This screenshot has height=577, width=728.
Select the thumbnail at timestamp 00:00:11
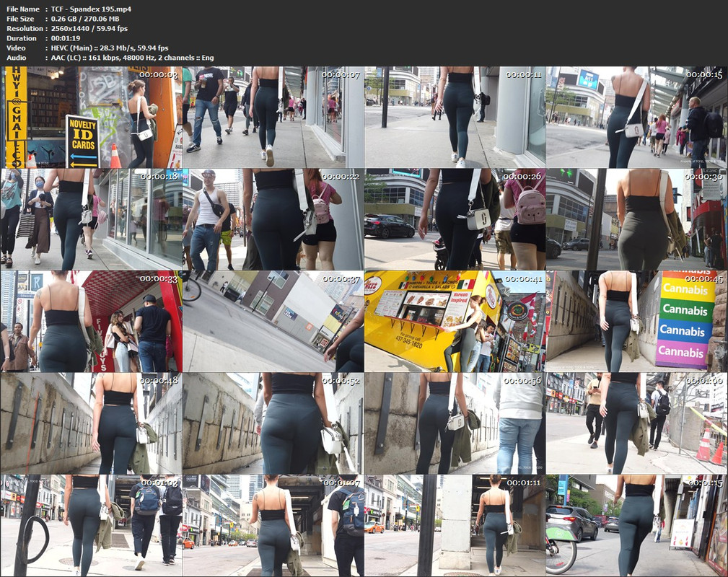(455, 118)
